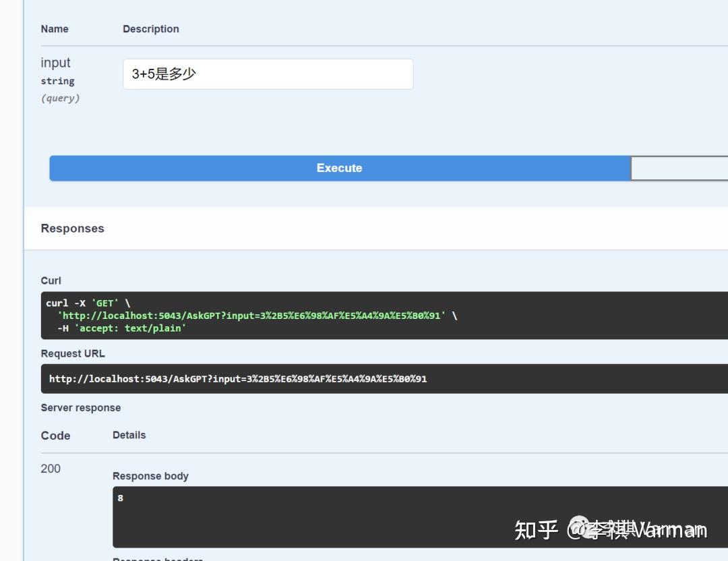728x561 pixels.
Task: Click the 'Details' column header
Action: click(129, 435)
